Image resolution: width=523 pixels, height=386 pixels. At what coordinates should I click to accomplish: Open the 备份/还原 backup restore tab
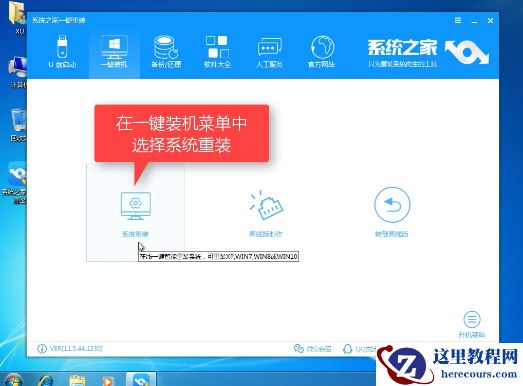166,52
